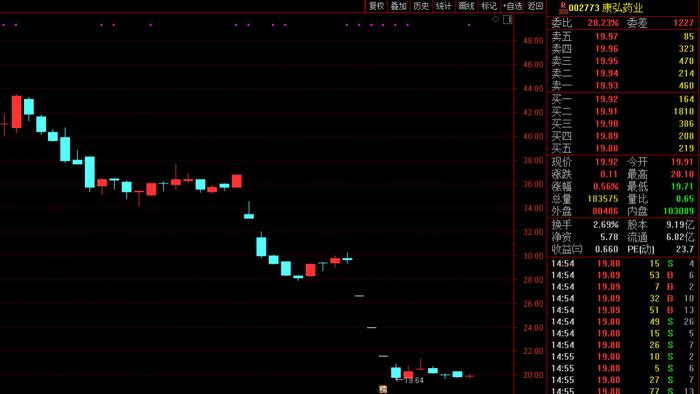Image resolution: width=700 pixels, height=394 pixels.
Task: Open the 复权 menu
Action: tap(376, 6)
